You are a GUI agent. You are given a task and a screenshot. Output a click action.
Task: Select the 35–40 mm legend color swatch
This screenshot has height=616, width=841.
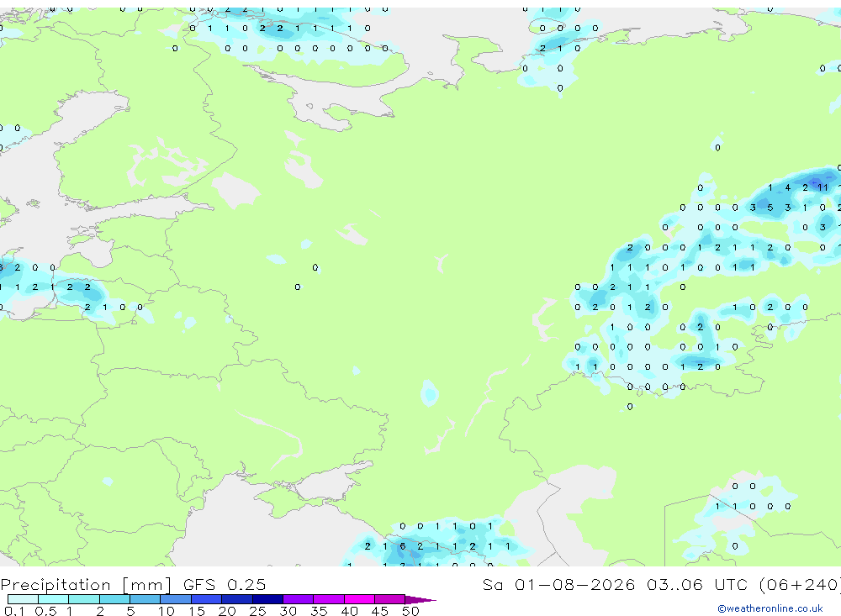coord(329,599)
